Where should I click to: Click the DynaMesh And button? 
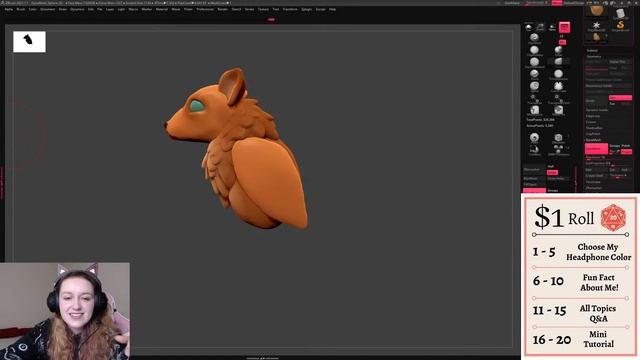click(626, 170)
